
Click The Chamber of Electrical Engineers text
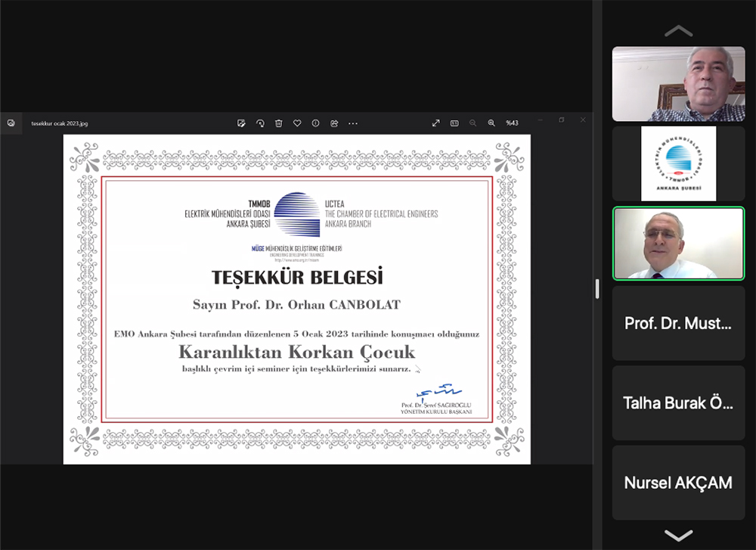(381, 214)
